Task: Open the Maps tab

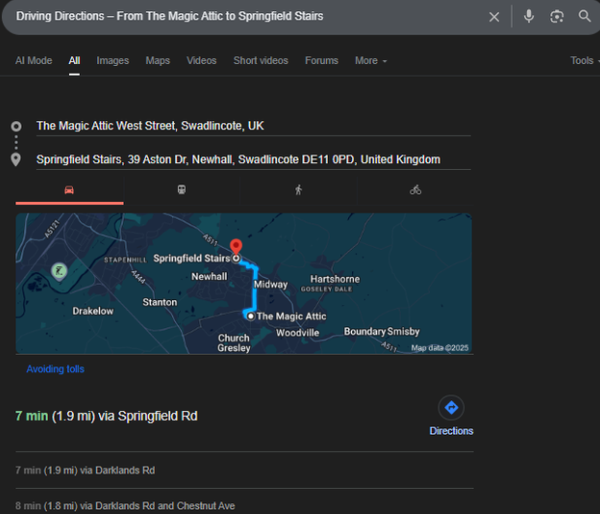Action: [x=158, y=60]
